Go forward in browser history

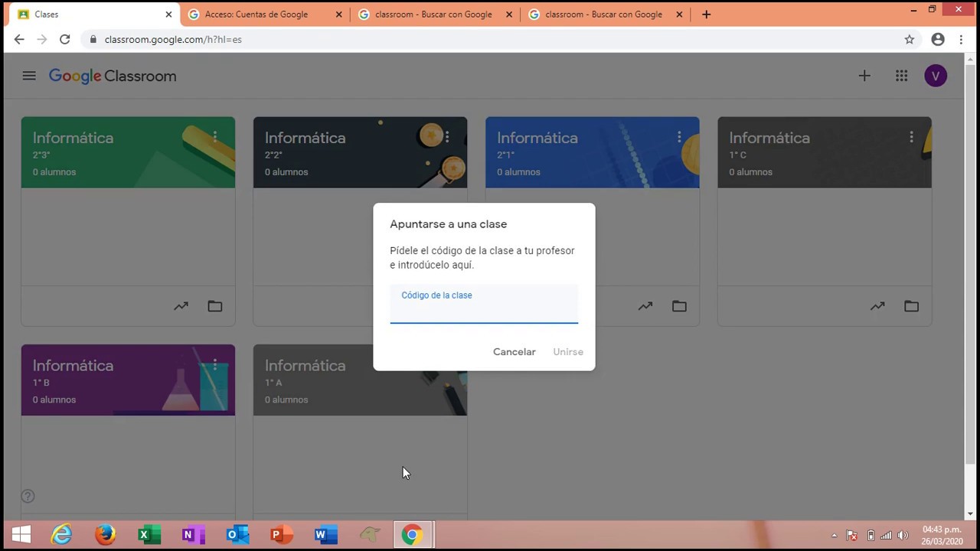click(x=42, y=39)
